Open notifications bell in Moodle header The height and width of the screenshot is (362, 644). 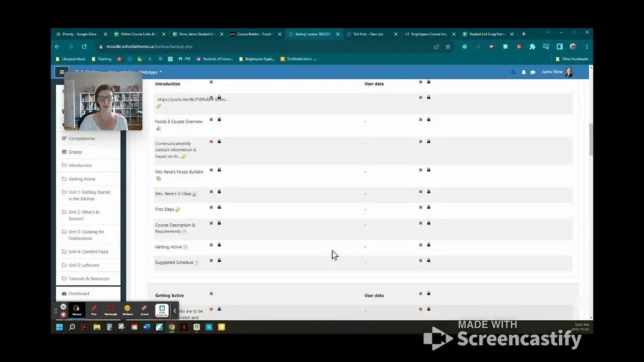524,72
